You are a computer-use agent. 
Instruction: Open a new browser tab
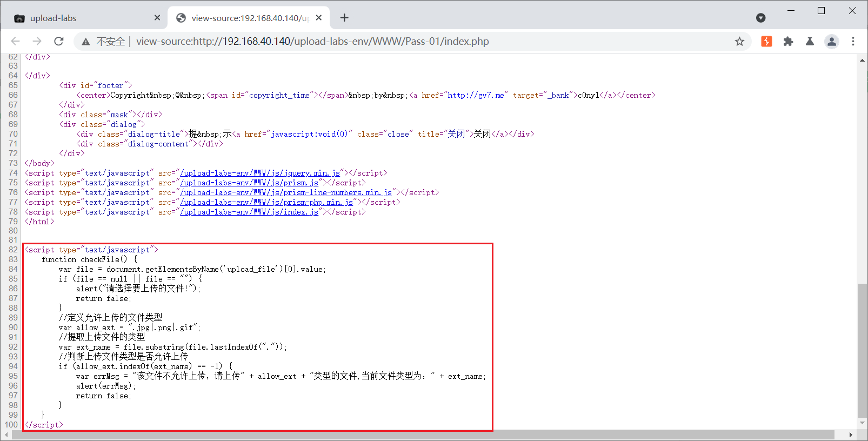point(344,18)
